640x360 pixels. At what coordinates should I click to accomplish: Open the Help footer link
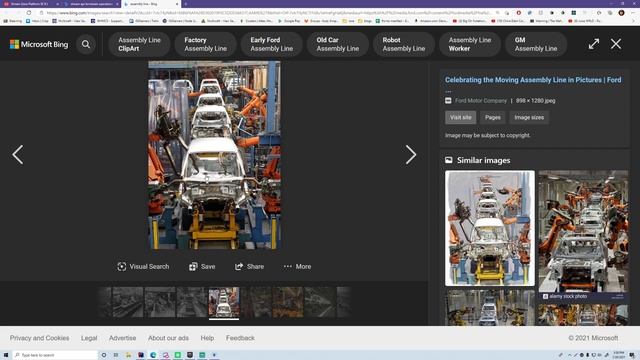pos(207,338)
